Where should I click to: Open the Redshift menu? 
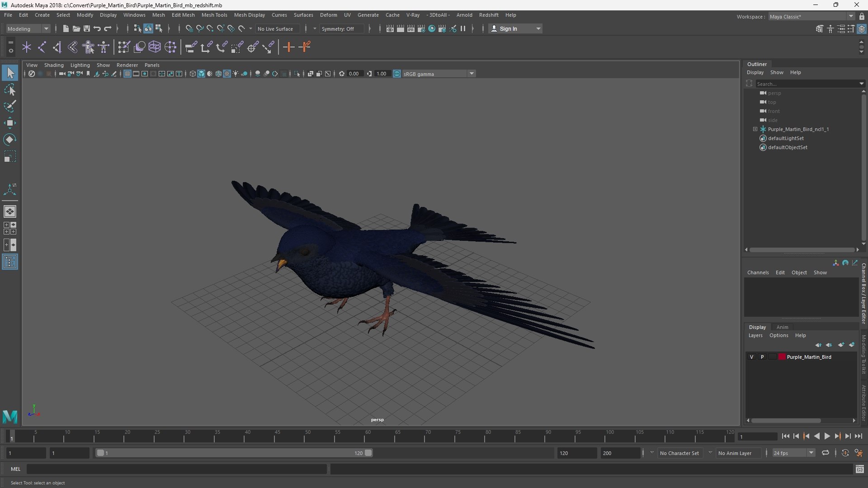[x=489, y=15]
